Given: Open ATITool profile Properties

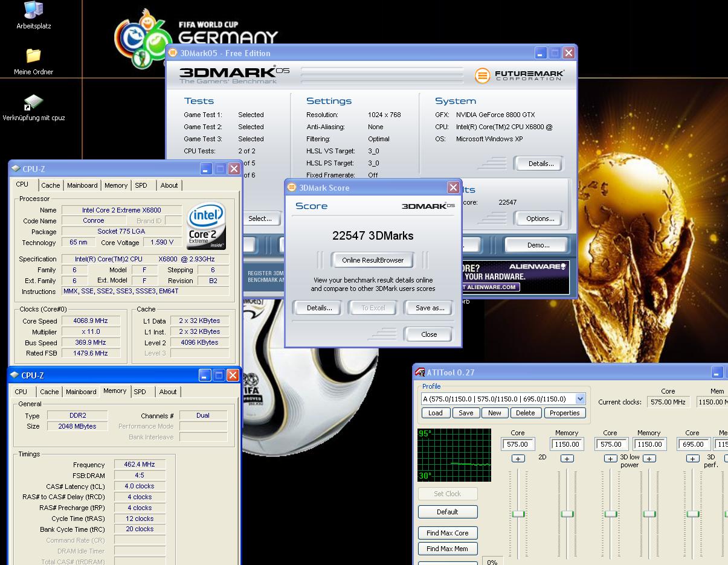Looking at the screenshot, I should point(565,413).
